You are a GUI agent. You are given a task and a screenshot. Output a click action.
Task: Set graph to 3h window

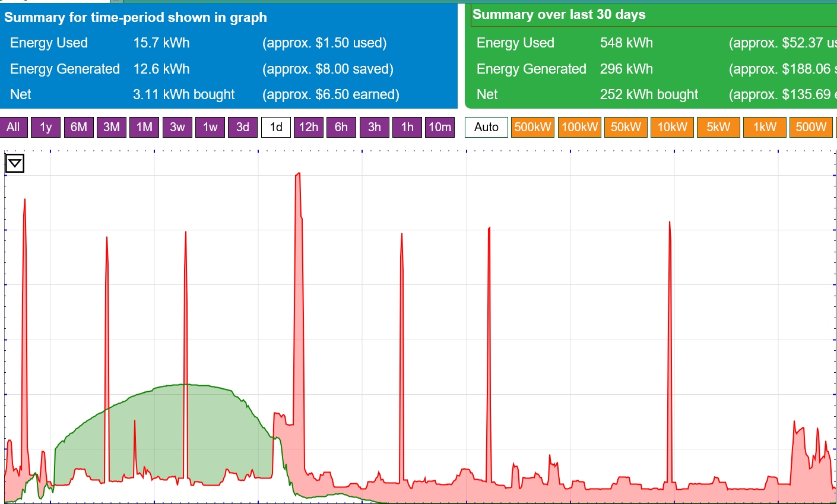(x=375, y=127)
